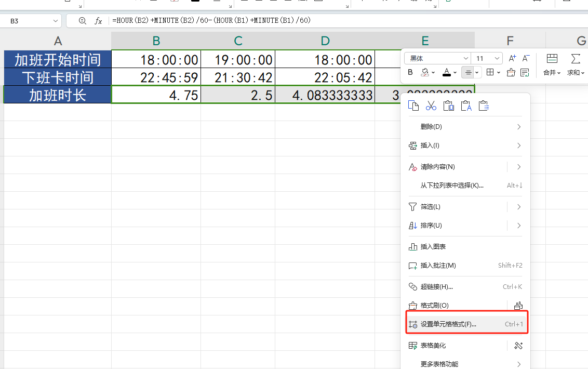Apply the black font color A
588x369 pixels.
point(446,72)
